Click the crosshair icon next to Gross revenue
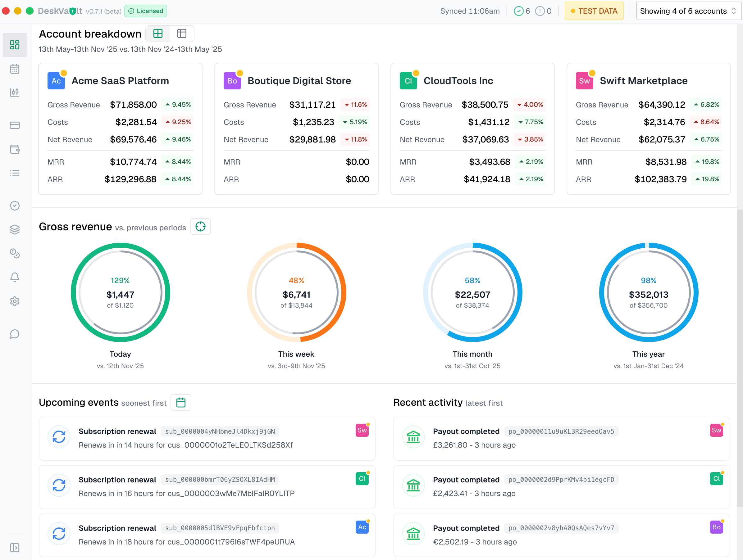Viewport: 743px width, 560px height. point(201,227)
